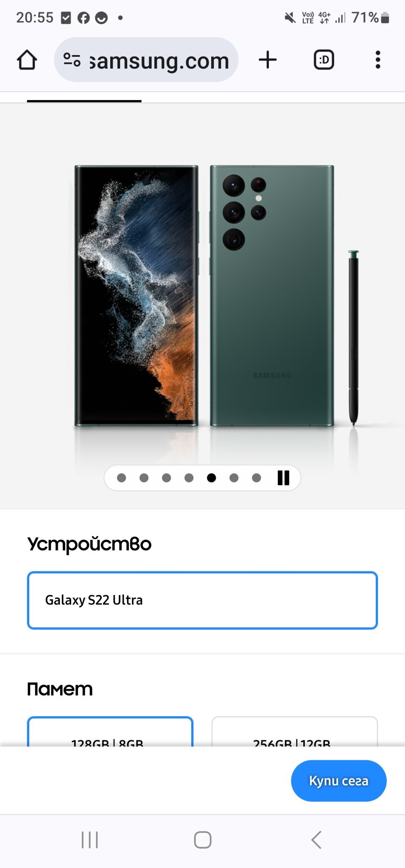Go to first carousel slide dot
Viewport: 405px width, 868px height.
121,478
